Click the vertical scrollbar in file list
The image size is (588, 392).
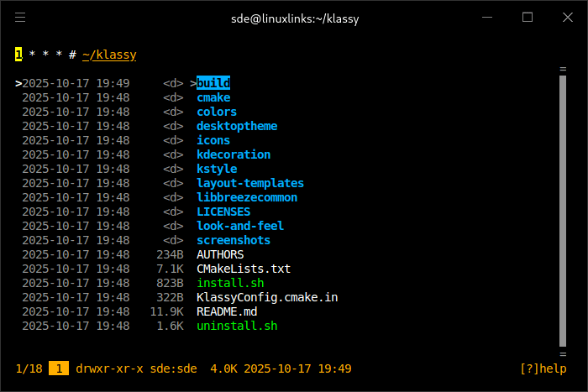pyautogui.click(x=563, y=210)
